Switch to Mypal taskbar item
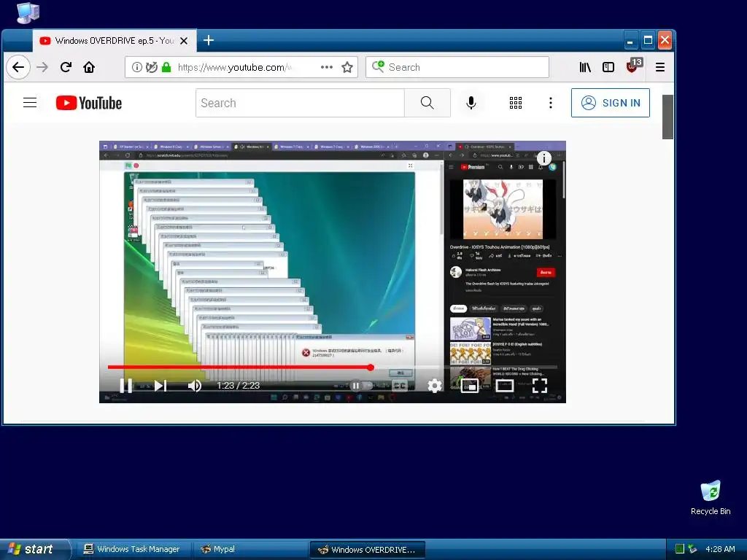This screenshot has height=560, width=747. [x=250, y=550]
